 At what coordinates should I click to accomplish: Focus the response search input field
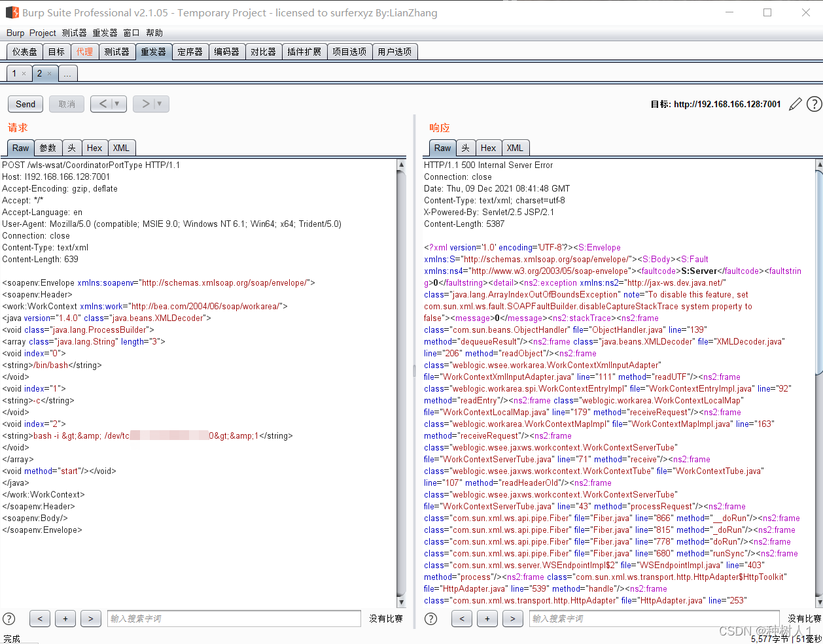pyautogui.click(x=654, y=619)
